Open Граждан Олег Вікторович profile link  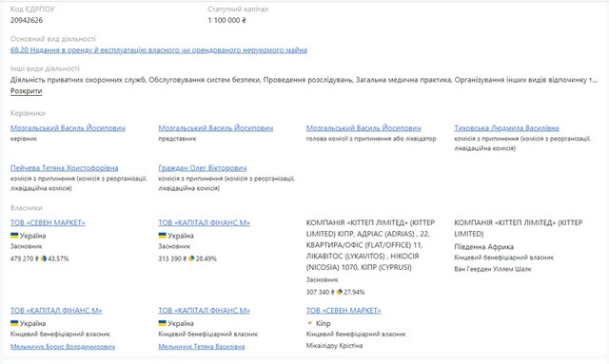point(203,168)
